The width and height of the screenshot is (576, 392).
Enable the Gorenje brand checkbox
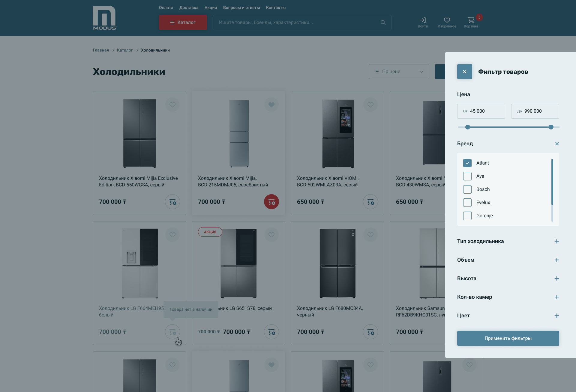click(467, 216)
